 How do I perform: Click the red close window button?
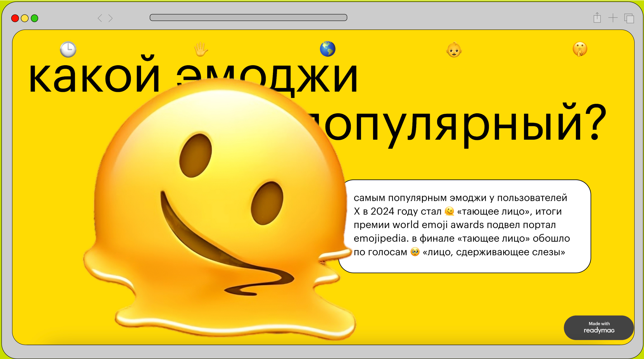click(x=15, y=18)
